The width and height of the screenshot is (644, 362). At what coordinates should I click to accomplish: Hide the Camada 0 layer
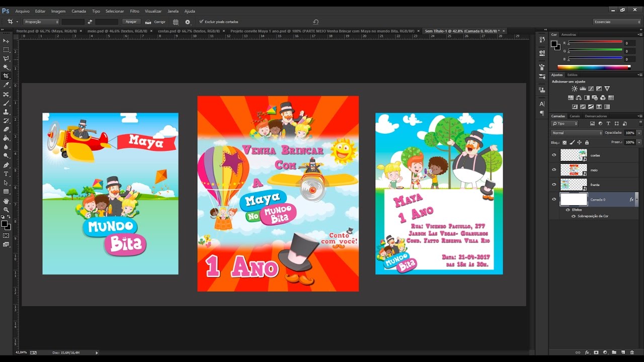(x=554, y=200)
